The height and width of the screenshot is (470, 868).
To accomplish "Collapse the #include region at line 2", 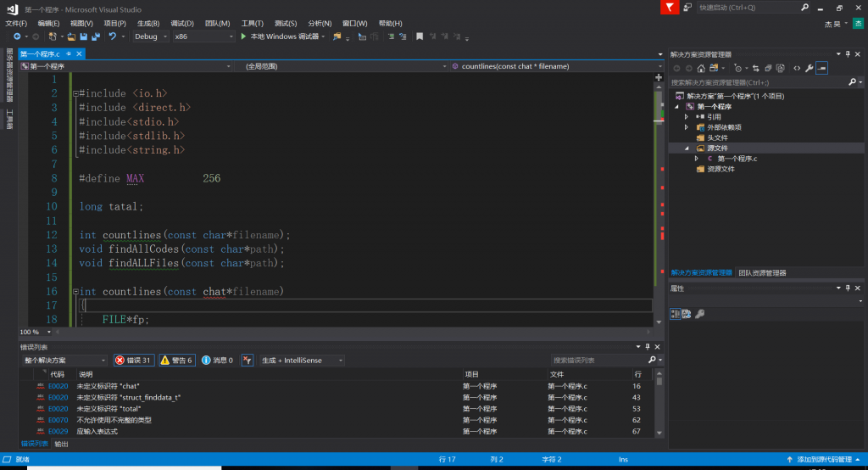I will point(75,93).
